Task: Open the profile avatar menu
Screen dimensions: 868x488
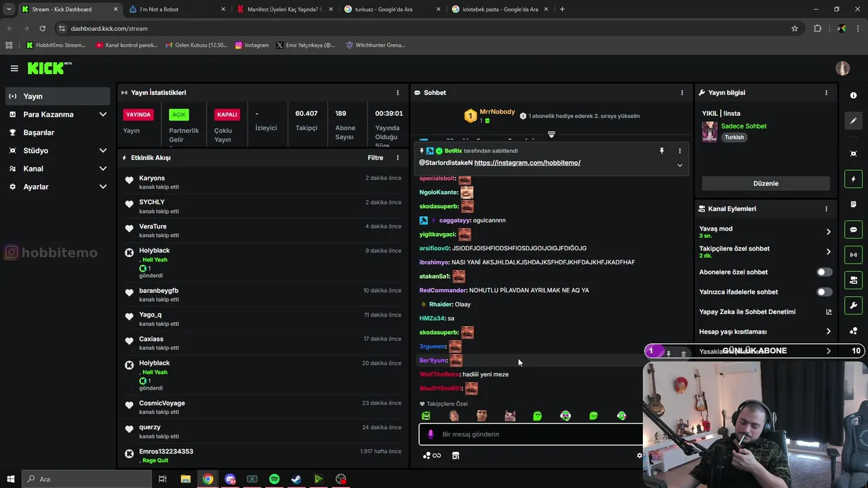Action: (x=843, y=68)
